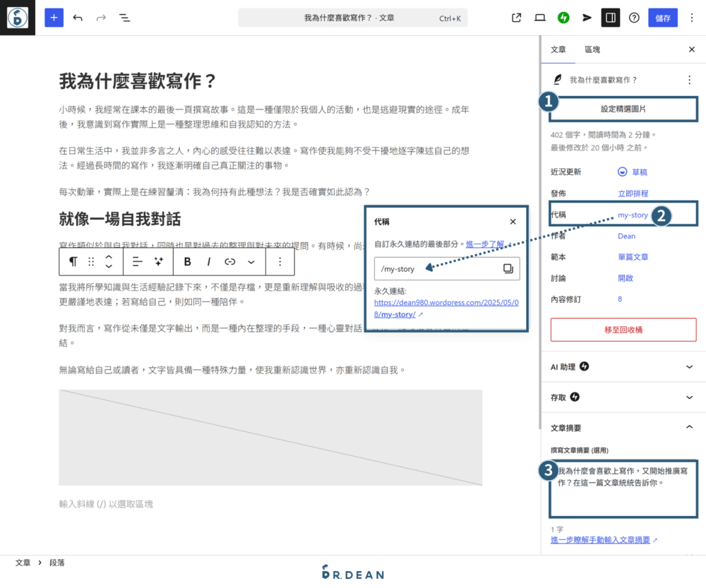This screenshot has height=588, width=706.
Task: Open the block inserter with the blue plus icon
Action: click(x=54, y=17)
